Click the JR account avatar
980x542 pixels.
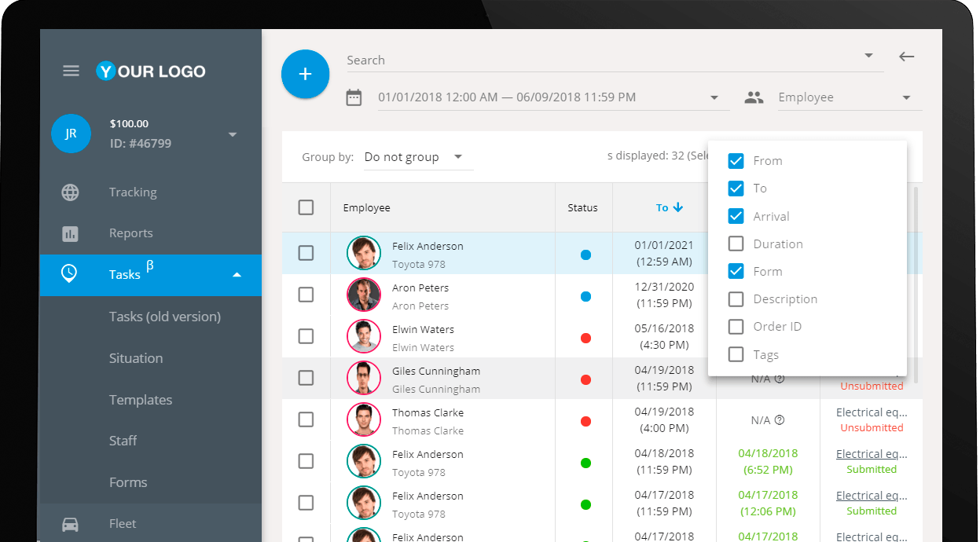[x=71, y=134]
